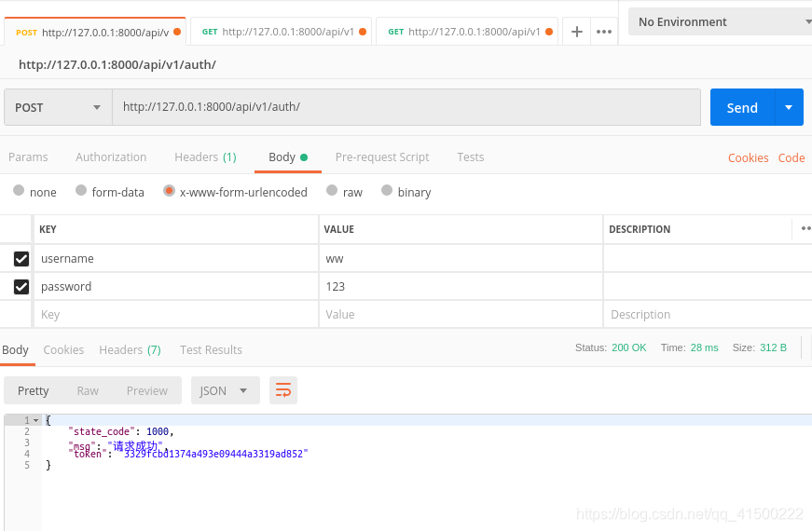Open the request Body tab
The height and width of the screenshot is (531, 812).
click(x=288, y=157)
